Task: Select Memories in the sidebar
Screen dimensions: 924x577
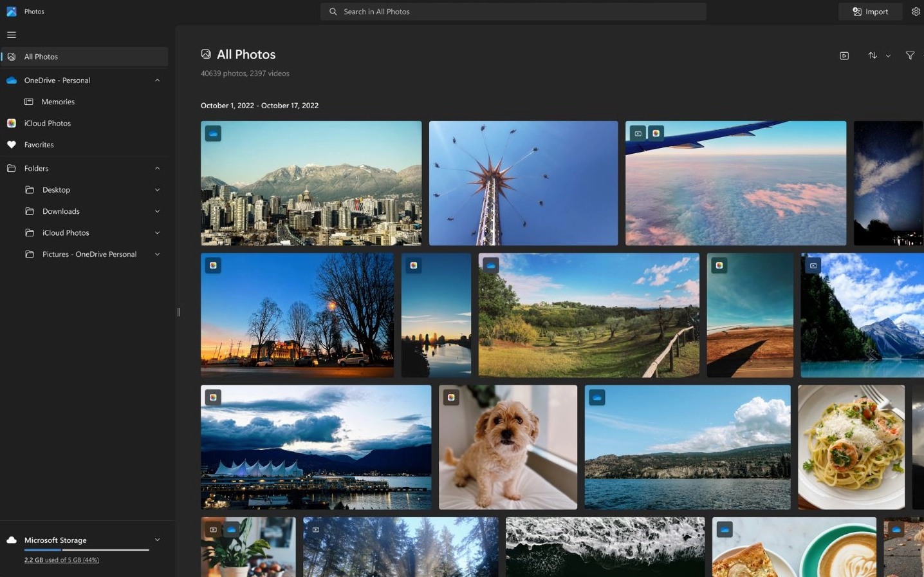Action: click(58, 102)
